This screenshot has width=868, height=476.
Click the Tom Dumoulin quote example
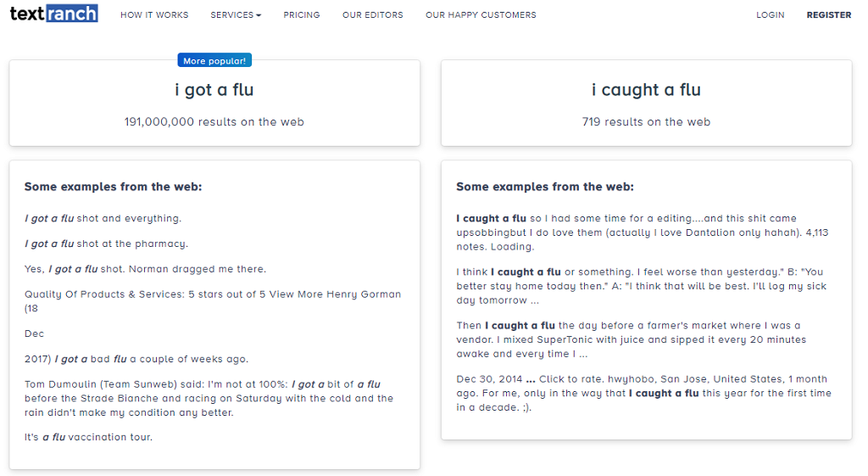click(x=209, y=399)
